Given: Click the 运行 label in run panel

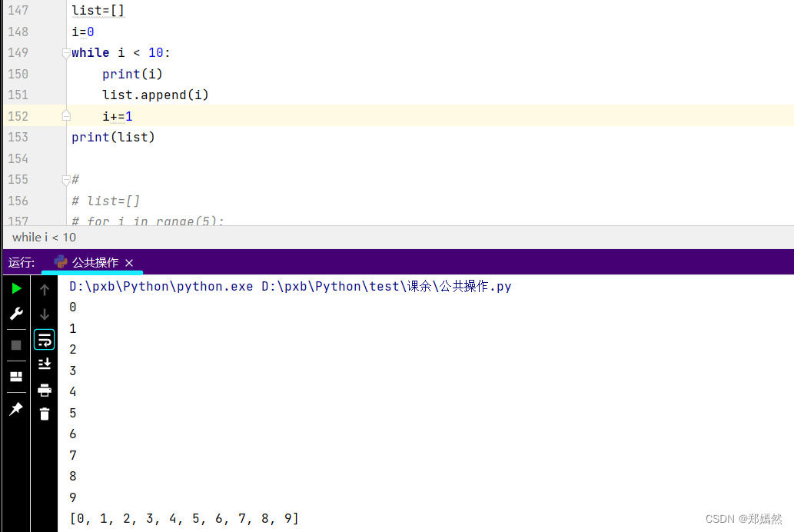Looking at the screenshot, I should pos(21,261).
